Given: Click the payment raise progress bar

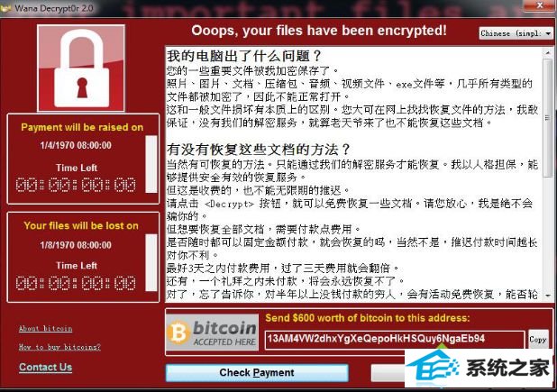Looking at the screenshot, I should (151, 164).
